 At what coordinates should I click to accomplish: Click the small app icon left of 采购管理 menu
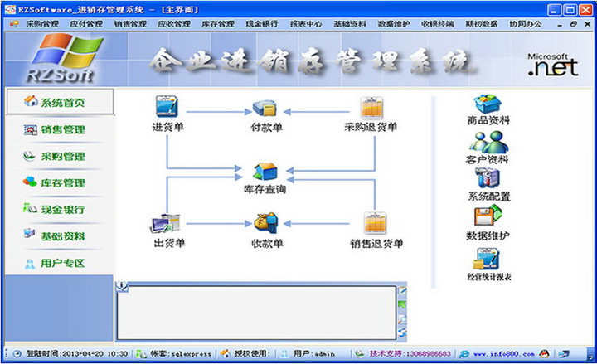pos(14,24)
